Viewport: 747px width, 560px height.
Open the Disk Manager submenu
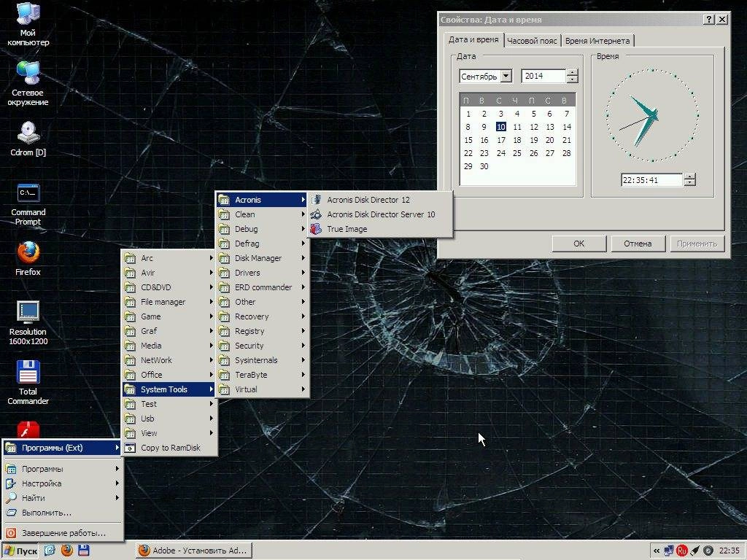coord(262,258)
